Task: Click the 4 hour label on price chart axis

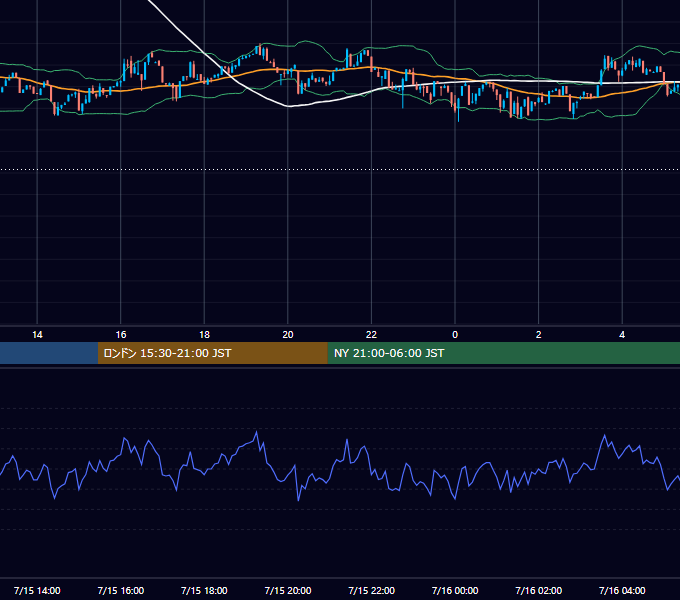Action: (622, 335)
